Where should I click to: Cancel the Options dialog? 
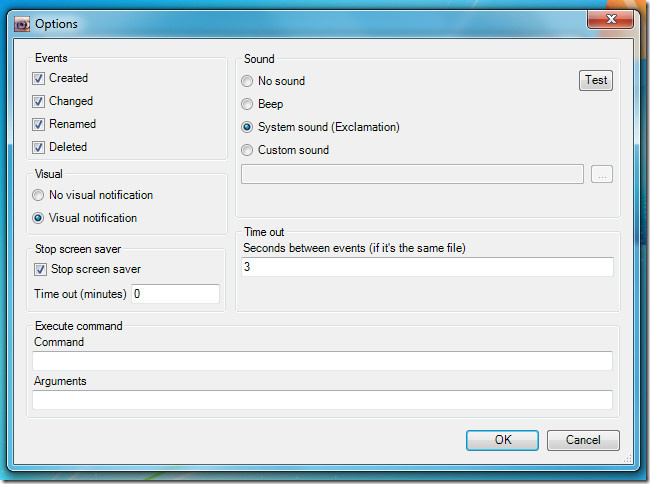click(x=583, y=440)
